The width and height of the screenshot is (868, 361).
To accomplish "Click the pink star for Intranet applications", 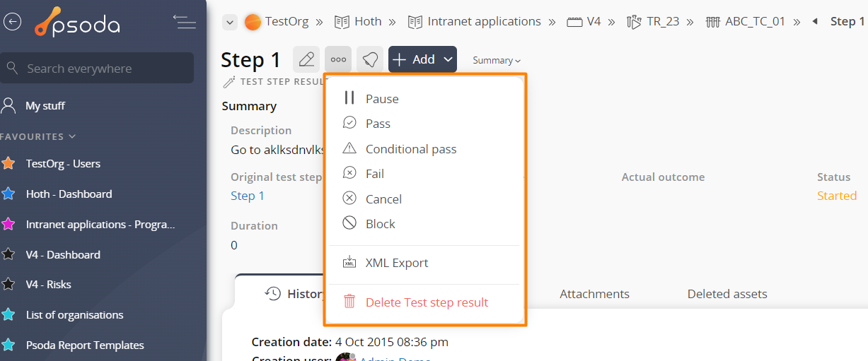I will (8, 224).
